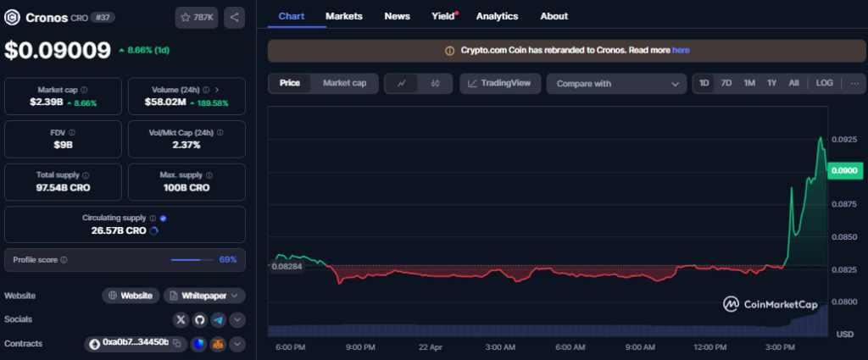This screenshot has width=868, height=360.
Task: Expand more Socials links
Action: (x=237, y=319)
